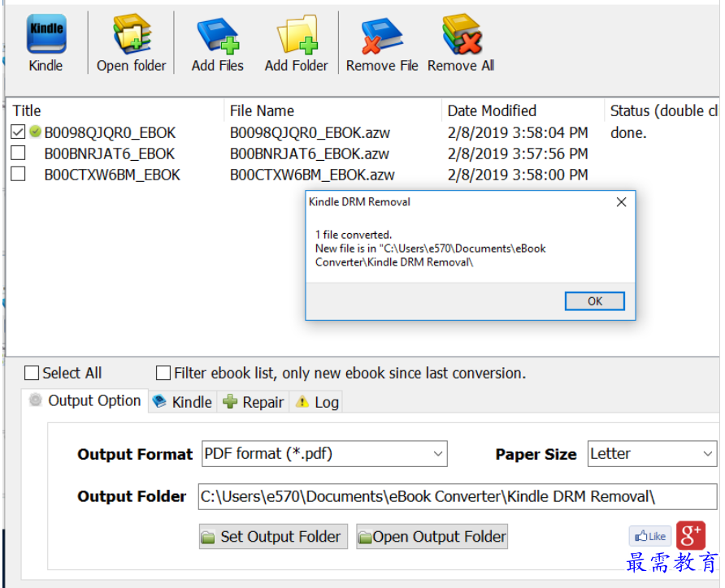The width and height of the screenshot is (725, 588).
Task: Click OK in Kindle DRM Removal dialog
Action: [x=595, y=301]
